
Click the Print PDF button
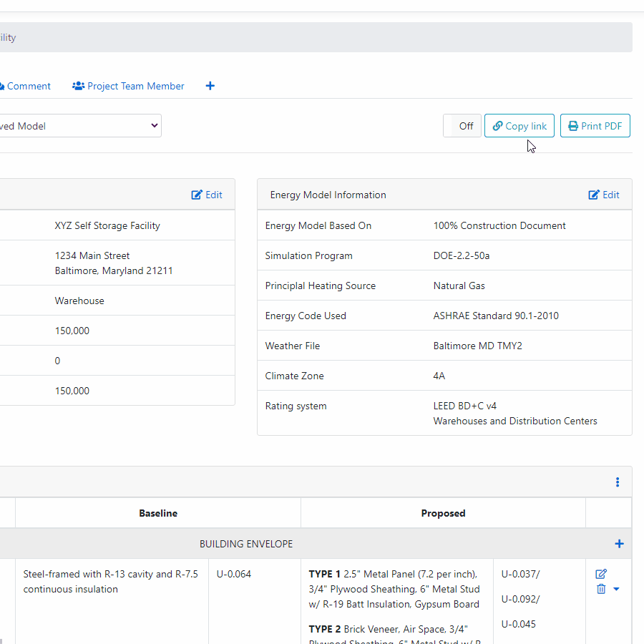pos(595,126)
